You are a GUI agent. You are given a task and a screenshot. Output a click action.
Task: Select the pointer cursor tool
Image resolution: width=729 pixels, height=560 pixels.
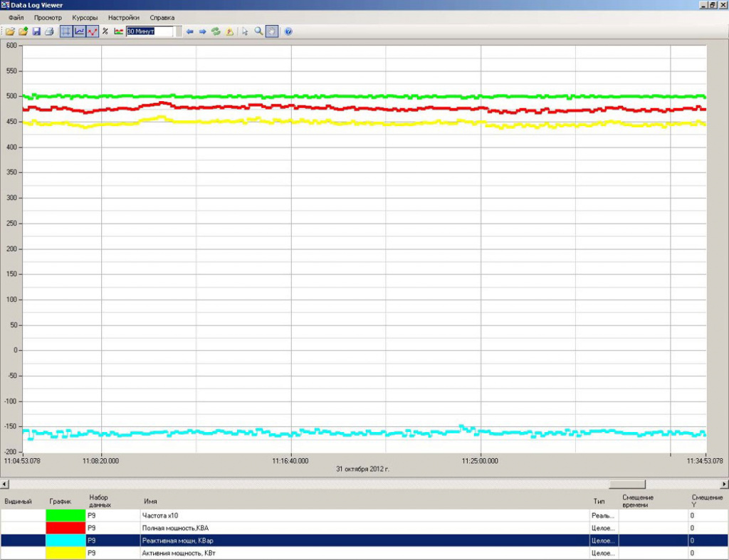(x=245, y=31)
